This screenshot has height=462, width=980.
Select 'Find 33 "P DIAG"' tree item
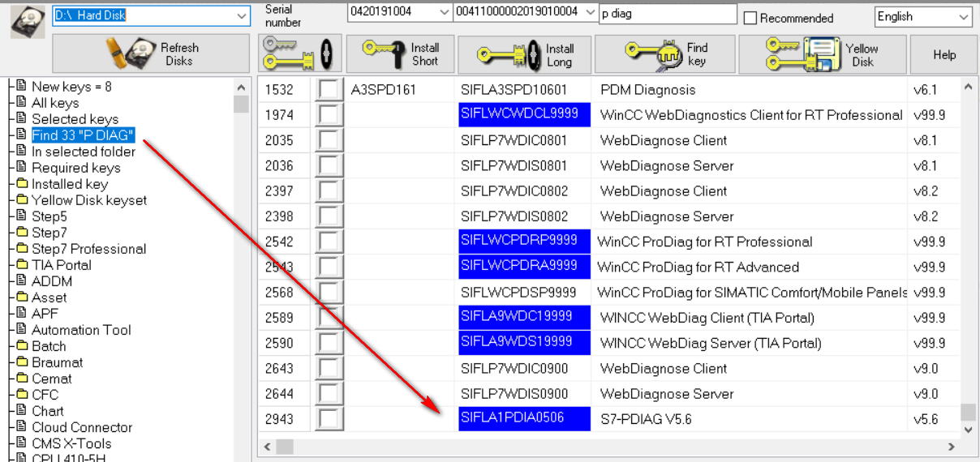point(83,135)
